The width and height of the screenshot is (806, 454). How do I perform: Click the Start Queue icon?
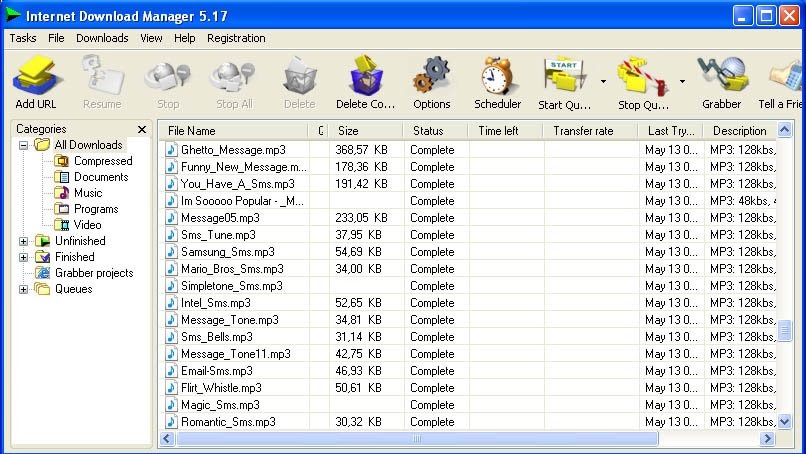click(x=564, y=76)
